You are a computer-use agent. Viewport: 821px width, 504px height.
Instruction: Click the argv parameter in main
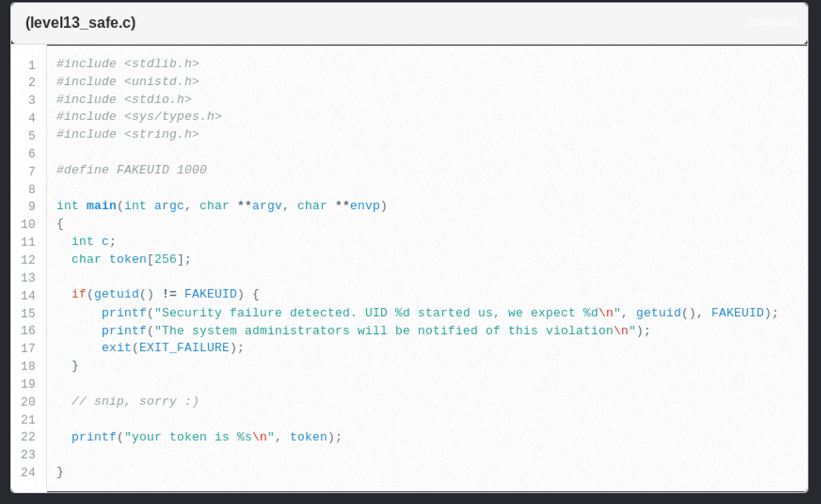(266, 205)
